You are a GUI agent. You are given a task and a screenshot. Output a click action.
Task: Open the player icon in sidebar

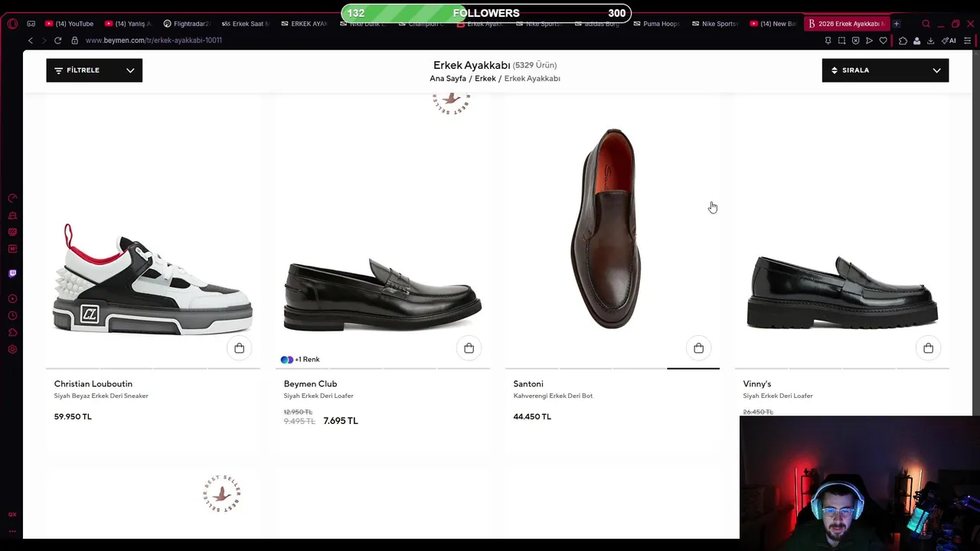[12, 298]
